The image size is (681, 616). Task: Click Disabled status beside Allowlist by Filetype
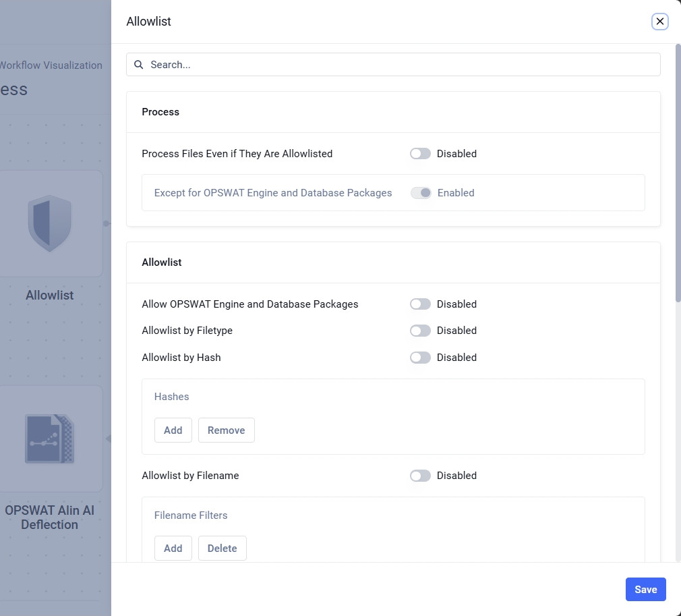[x=456, y=331]
